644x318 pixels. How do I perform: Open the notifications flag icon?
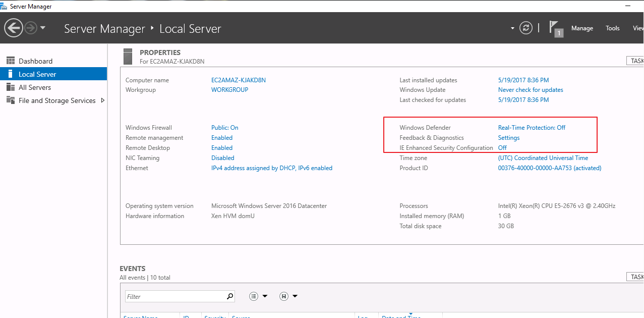[555, 28]
